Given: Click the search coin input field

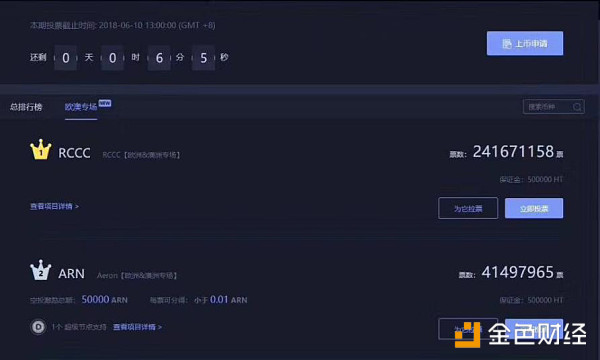Looking at the screenshot, I should [553, 107].
